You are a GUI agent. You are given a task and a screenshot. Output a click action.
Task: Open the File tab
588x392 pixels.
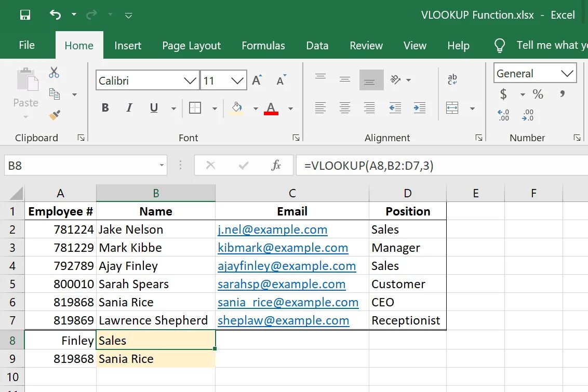click(x=26, y=45)
